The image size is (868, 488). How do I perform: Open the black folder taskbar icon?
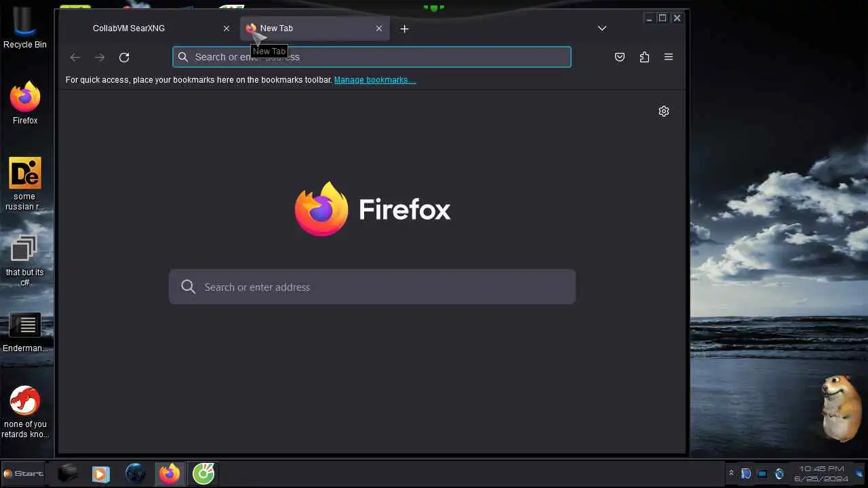pos(67,474)
